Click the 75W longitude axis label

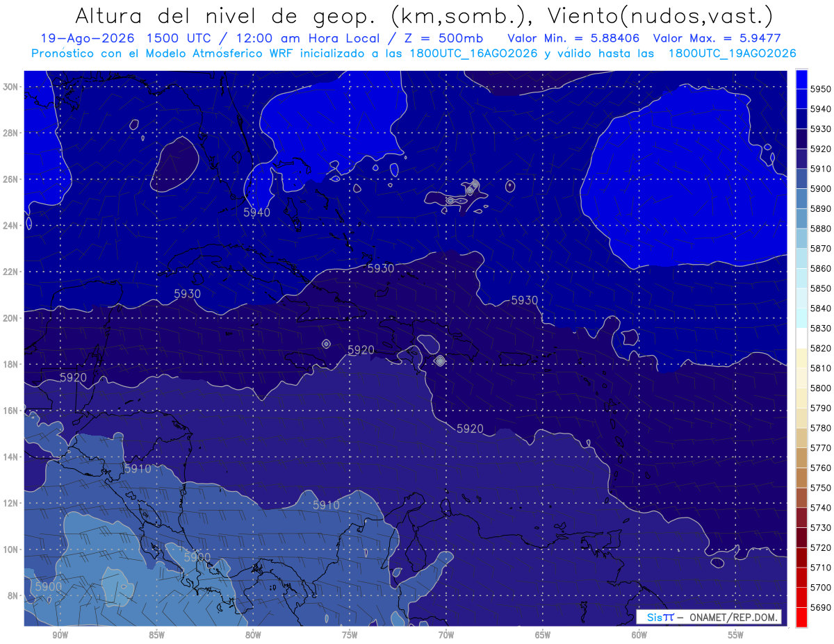350,635
